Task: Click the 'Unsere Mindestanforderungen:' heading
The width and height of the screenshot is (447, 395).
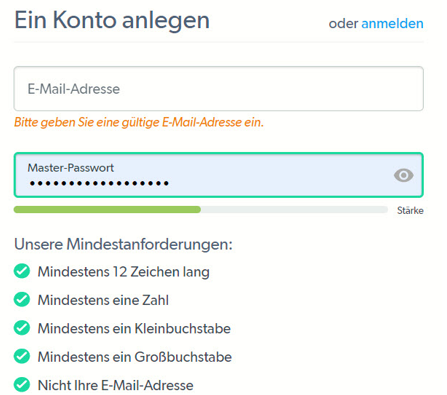Action: (x=123, y=244)
